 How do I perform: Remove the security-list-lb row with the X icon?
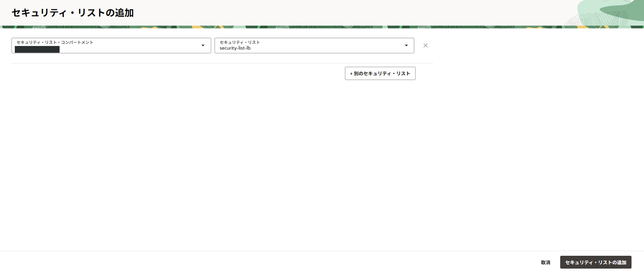425,46
